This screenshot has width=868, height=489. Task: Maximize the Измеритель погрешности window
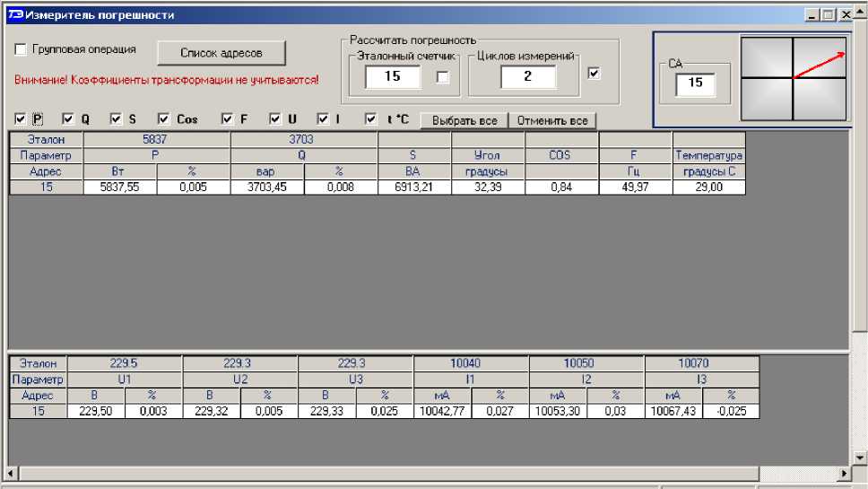tap(829, 15)
